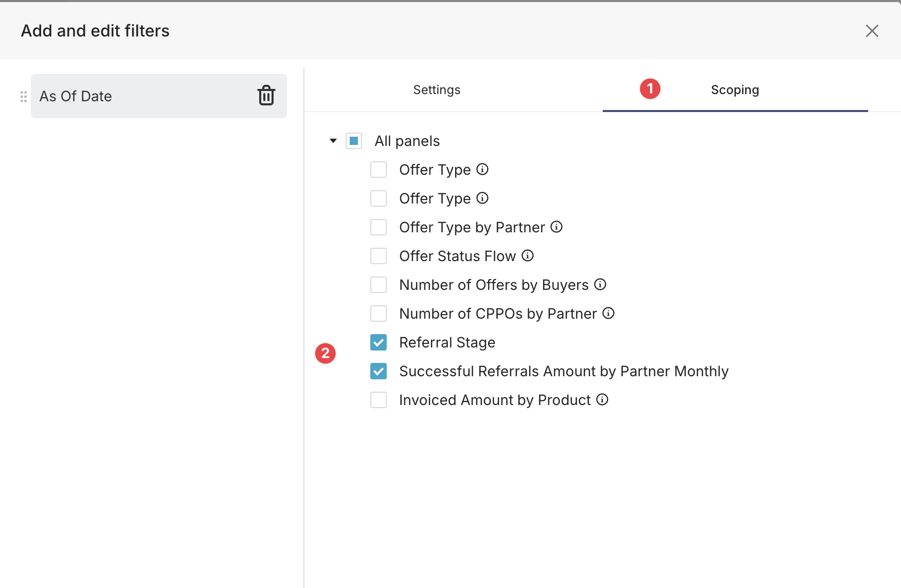Image resolution: width=901 pixels, height=588 pixels.
Task: Check the Invoiced Amount by Product box
Action: click(379, 400)
